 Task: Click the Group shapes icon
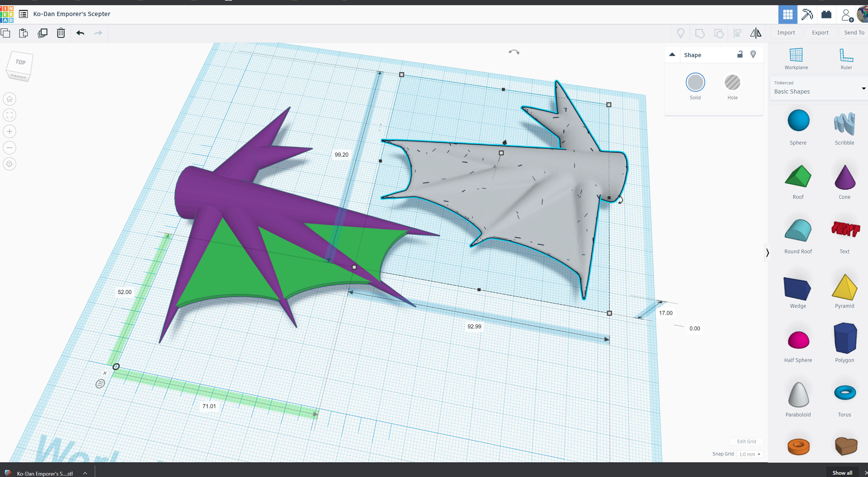pos(700,33)
